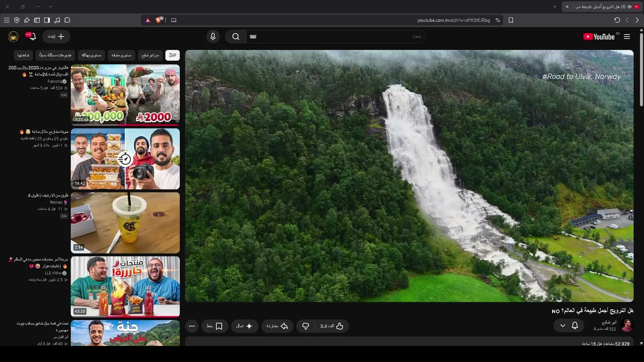The width and height of the screenshot is (644, 362).
Task: Click the YouTube search input field
Action: 336,37
